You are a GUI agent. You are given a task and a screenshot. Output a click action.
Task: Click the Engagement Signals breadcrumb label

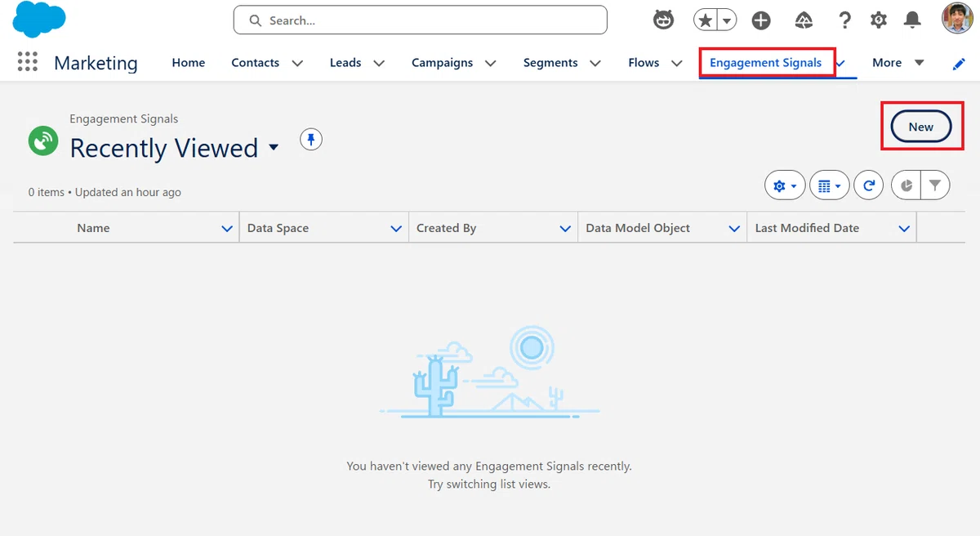(x=123, y=118)
